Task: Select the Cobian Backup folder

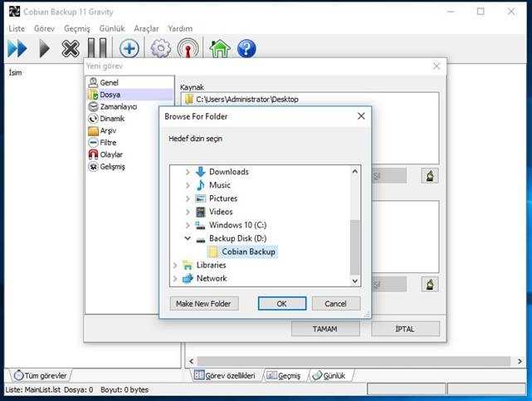Action: (248, 252)
